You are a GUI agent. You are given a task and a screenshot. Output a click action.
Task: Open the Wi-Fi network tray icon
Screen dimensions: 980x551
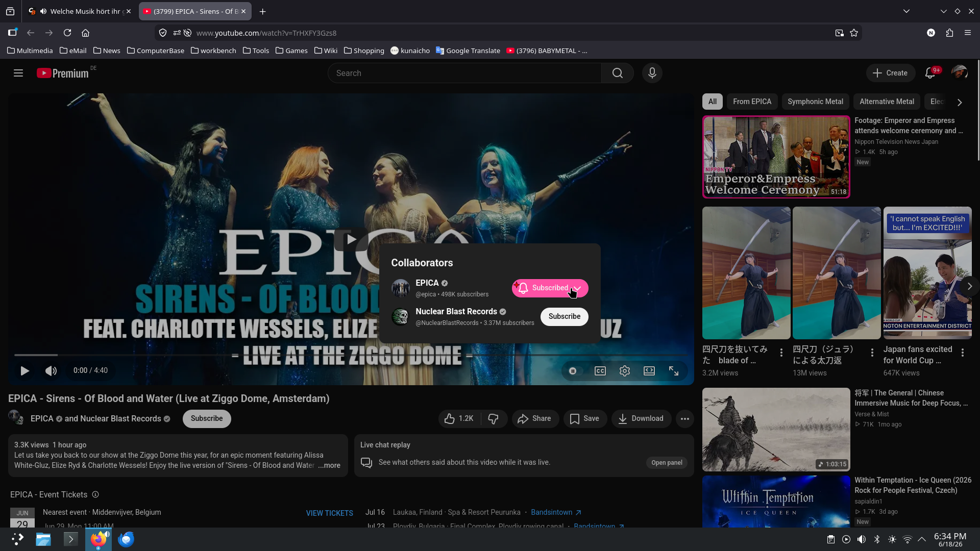pos(907,539)
